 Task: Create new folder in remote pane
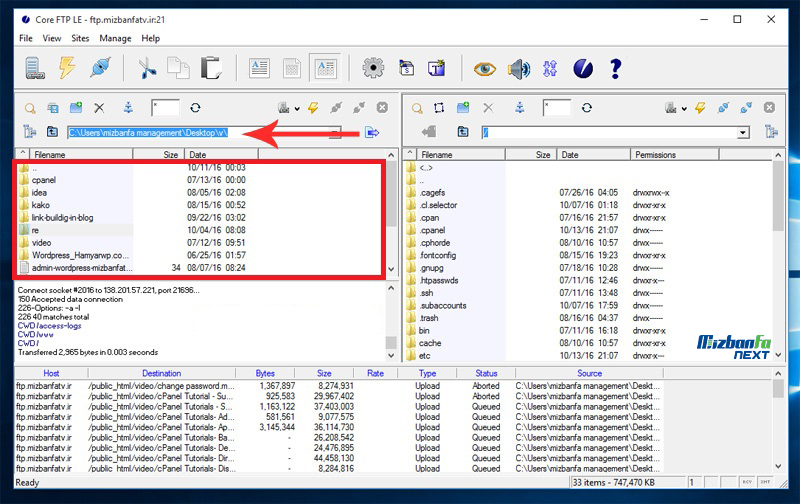click(x=463, y=108)
